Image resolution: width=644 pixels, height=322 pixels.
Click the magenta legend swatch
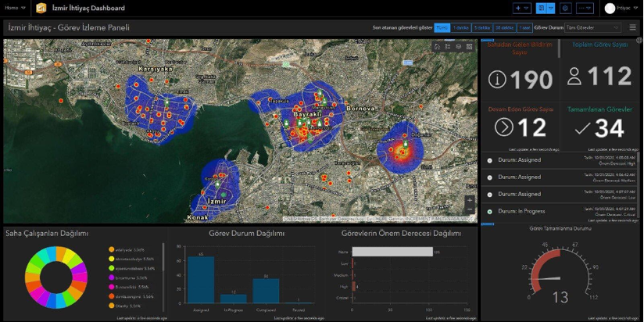111,288
